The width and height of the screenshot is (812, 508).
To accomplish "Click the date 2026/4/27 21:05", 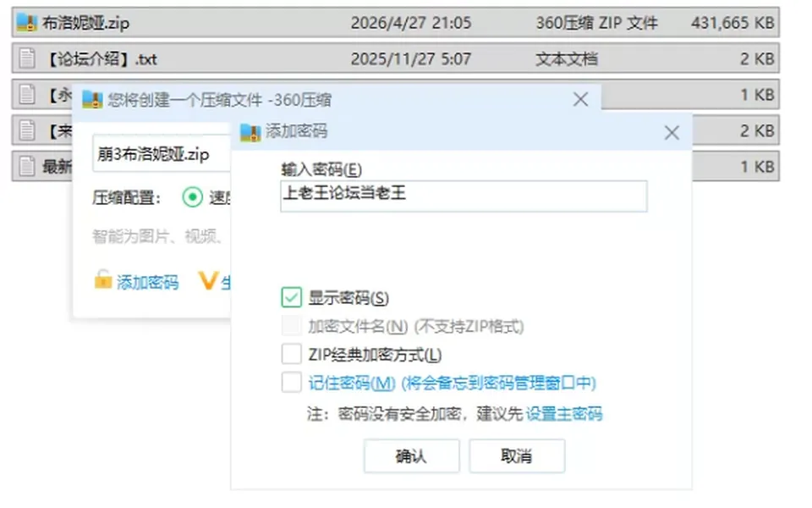I will pos(411,23).
